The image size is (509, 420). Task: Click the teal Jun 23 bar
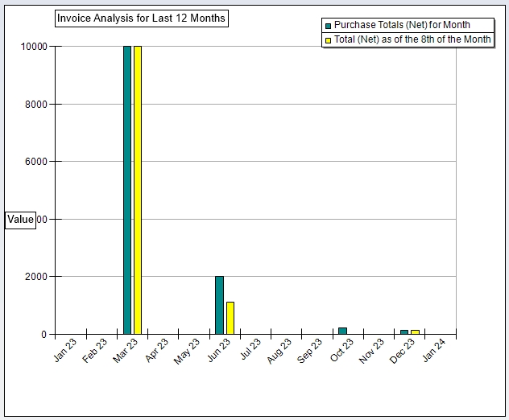tap(219, 305)
